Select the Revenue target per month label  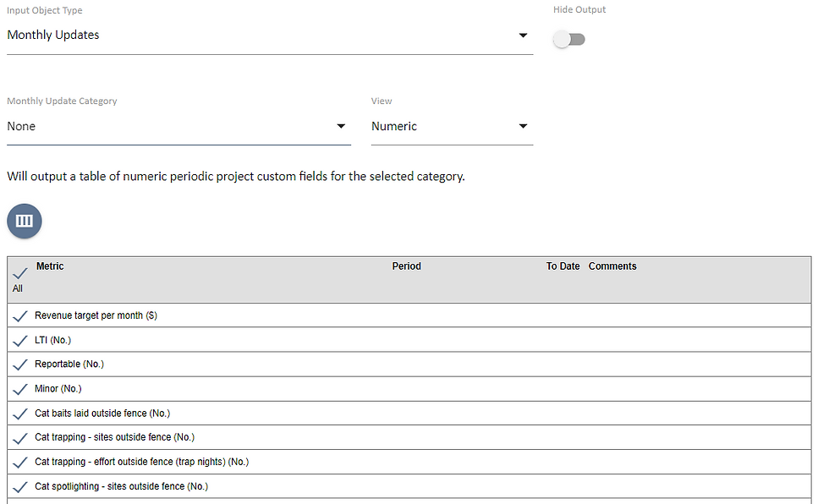[x=96, y=315]
